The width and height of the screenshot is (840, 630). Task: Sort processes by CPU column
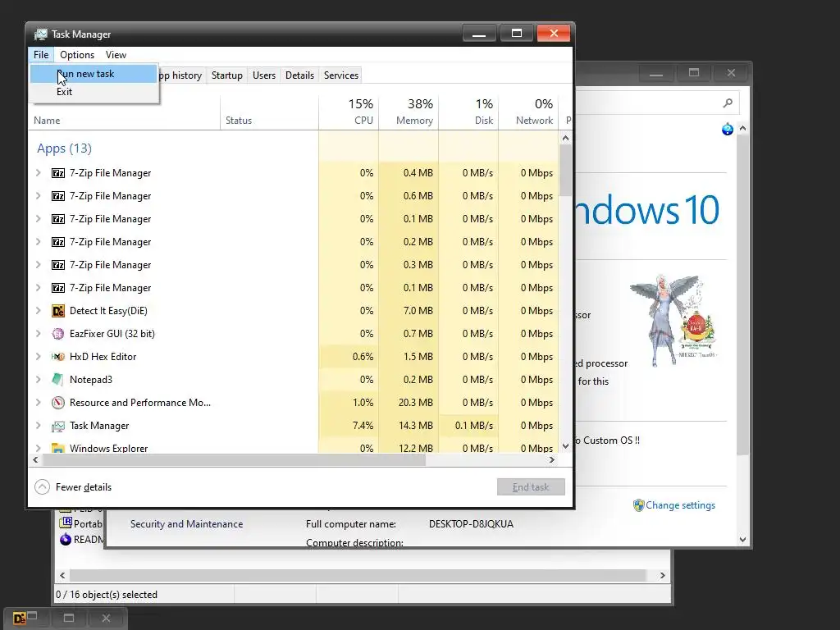tap(349, 112)
